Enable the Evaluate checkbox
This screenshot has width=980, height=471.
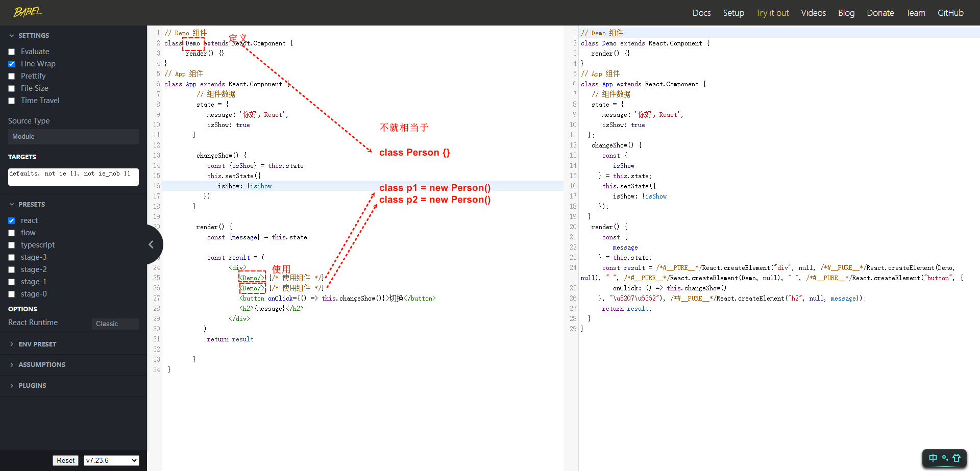[12, 52]
